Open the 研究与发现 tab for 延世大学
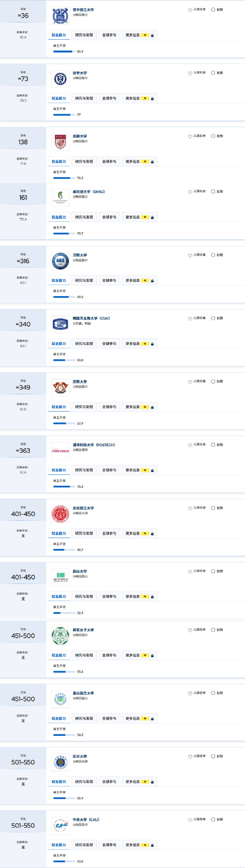Viewport: 245px width, 868px height. pyautogui.click(x=84, y=98)
